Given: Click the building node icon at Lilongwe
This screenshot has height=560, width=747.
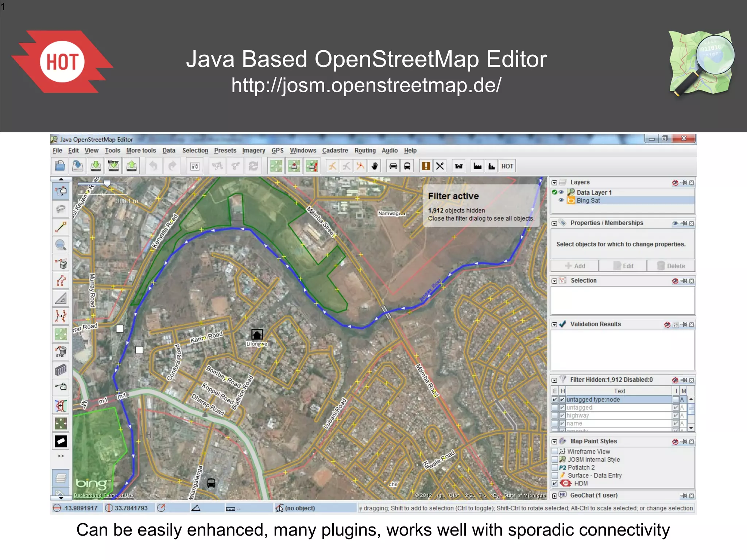Looking at the screenshot, I should (257, 334).
